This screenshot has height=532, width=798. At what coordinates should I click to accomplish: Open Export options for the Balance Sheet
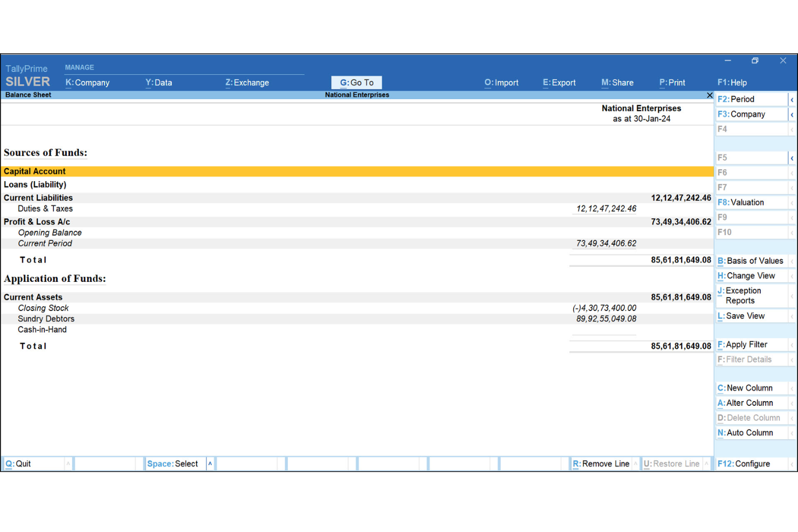pyautogui.click(x=559, y=82)
